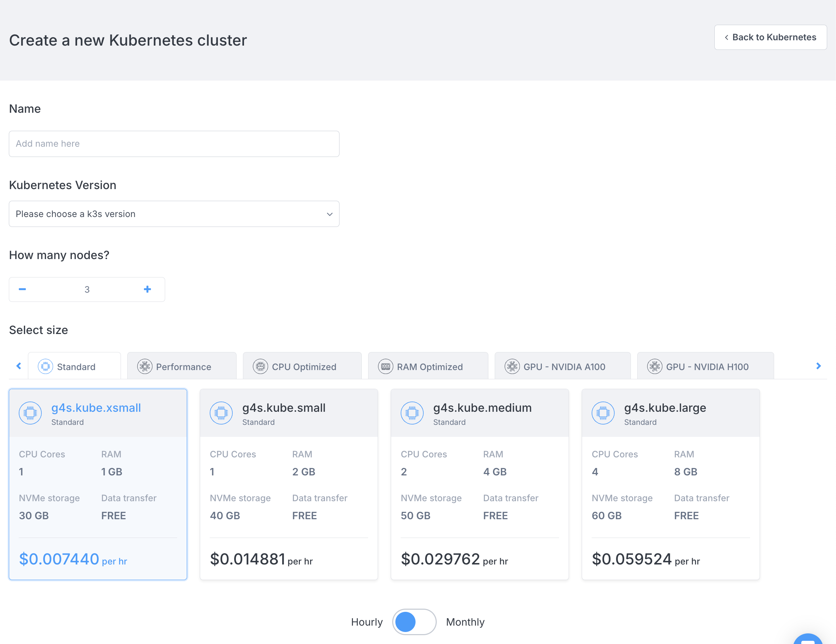Click the CPU Optimized processor icon

(260, 366)
